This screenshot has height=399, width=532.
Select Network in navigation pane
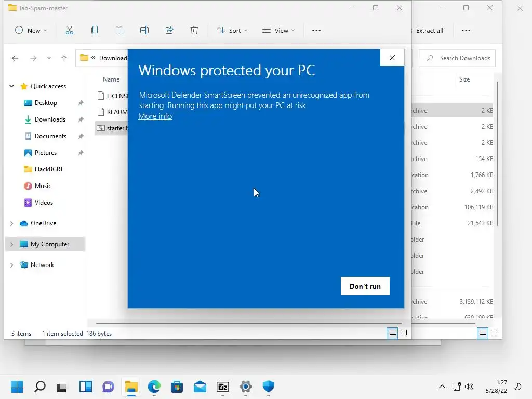pos(42,265)
